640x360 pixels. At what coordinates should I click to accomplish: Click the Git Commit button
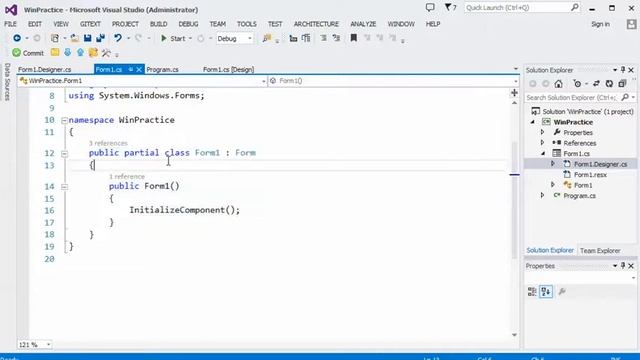click(x=28, y=53)
